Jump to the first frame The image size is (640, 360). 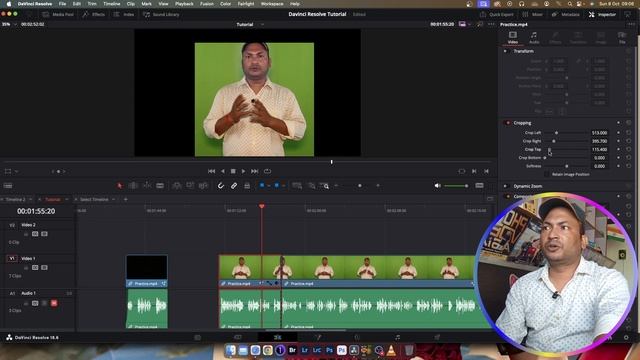pyautogui.click(x=211, y=171)
